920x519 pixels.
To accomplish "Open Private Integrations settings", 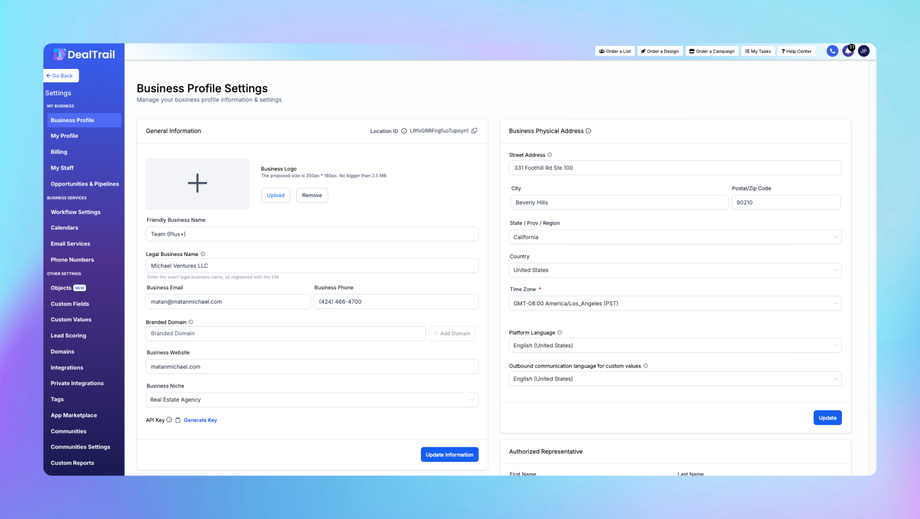I will (x=77, y=384).
